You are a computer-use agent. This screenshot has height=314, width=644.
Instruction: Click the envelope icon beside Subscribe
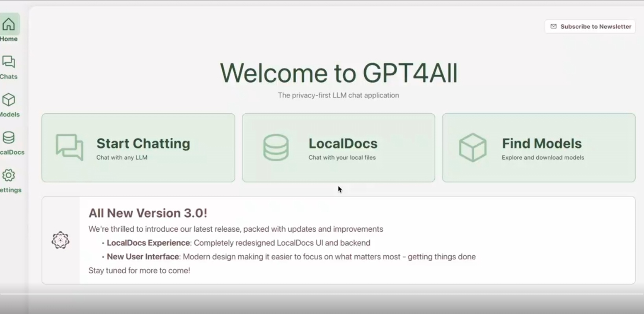pyautogui.click(x=554, y=26)
